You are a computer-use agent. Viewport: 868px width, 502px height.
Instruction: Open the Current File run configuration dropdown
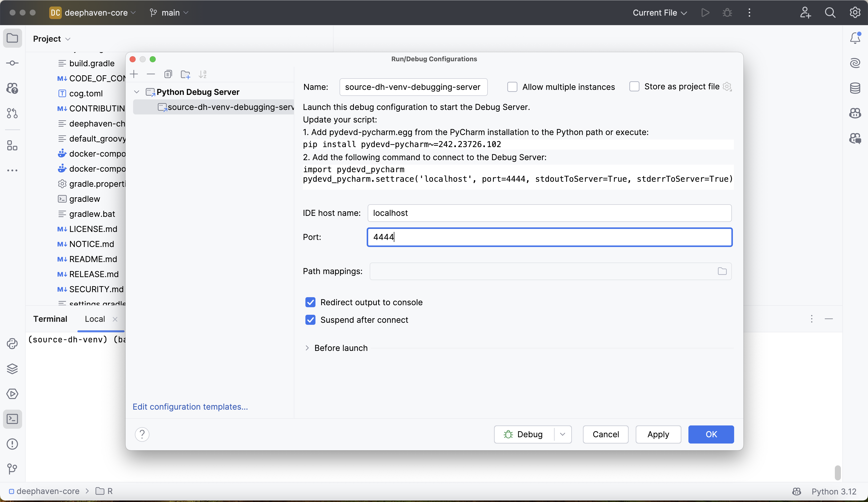tap(659, 13)
